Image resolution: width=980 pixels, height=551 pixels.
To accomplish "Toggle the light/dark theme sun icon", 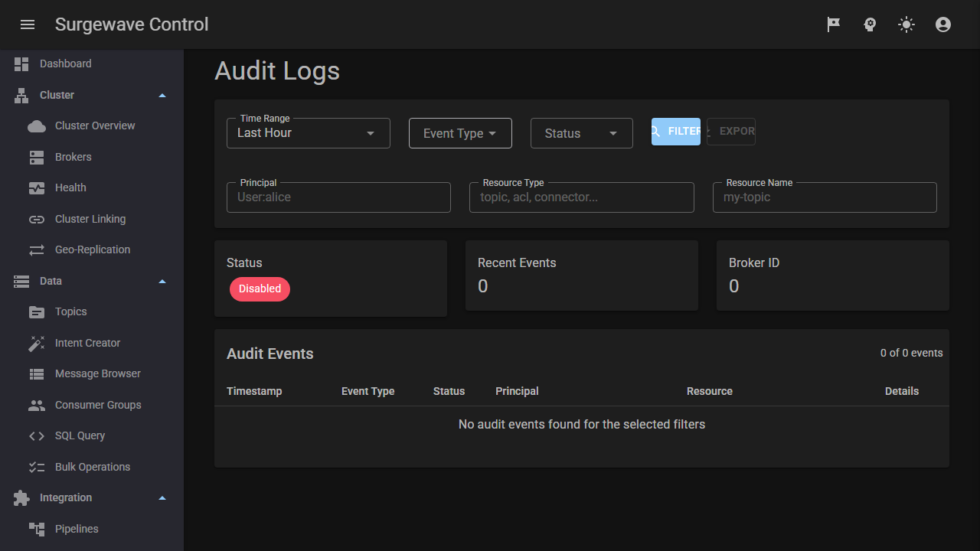I will (906, 24).
